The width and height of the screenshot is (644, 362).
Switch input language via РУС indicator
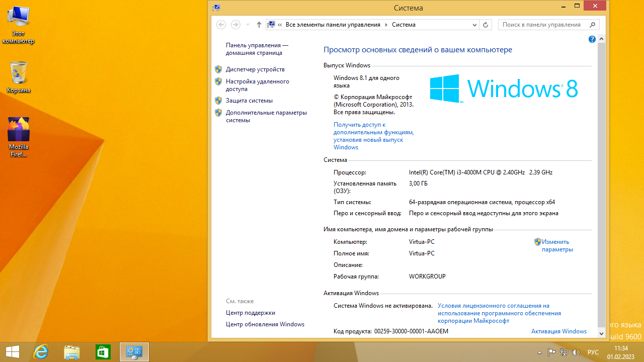pyautogui.click(x=593, y=352)
